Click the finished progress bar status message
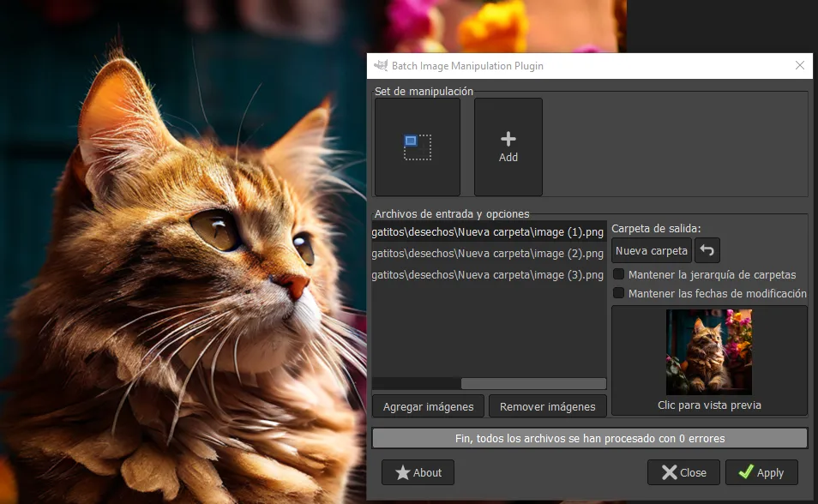The height and width of the screenshot is (504, 818). (590, 438)
